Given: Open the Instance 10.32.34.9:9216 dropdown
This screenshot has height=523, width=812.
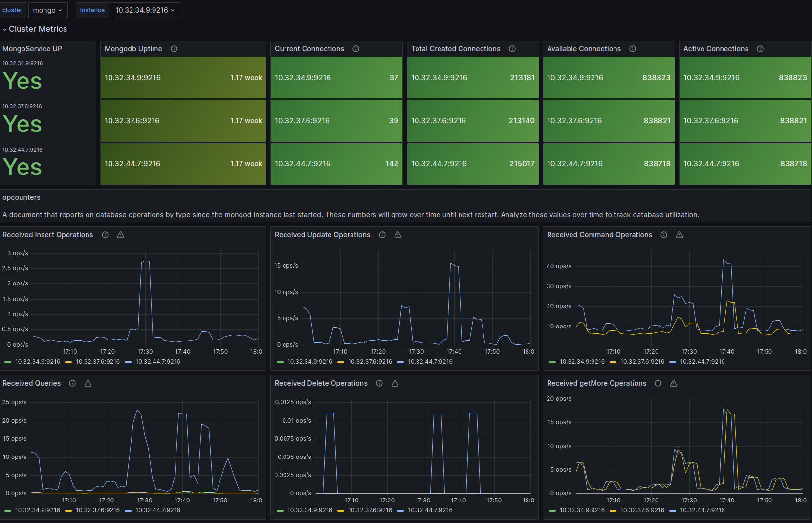Looking at the screenshot, I should click(x=146, y=10).
